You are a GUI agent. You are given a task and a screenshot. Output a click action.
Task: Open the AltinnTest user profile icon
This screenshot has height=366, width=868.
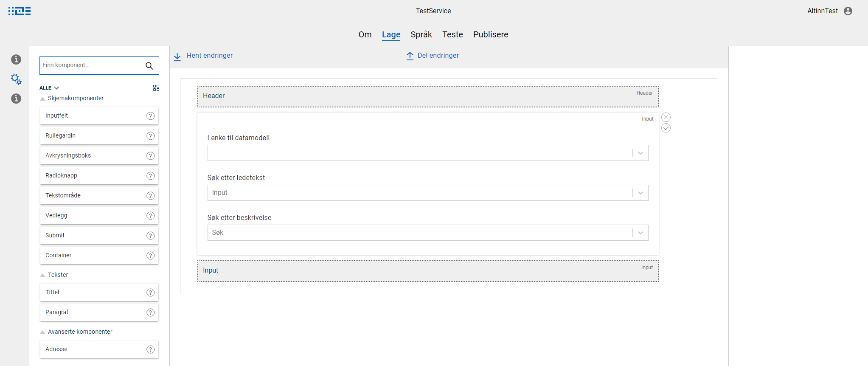pyautogui.click(x=848, y=11)
